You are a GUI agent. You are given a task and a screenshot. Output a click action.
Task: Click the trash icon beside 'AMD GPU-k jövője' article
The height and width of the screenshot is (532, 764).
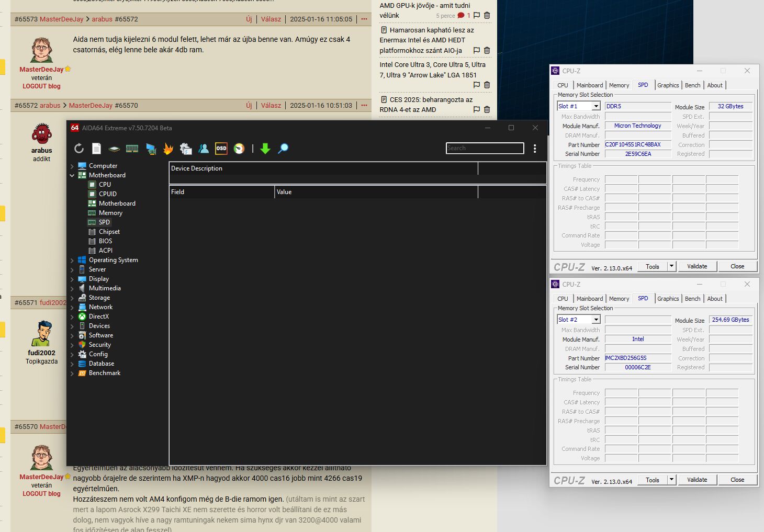(487, 16)
